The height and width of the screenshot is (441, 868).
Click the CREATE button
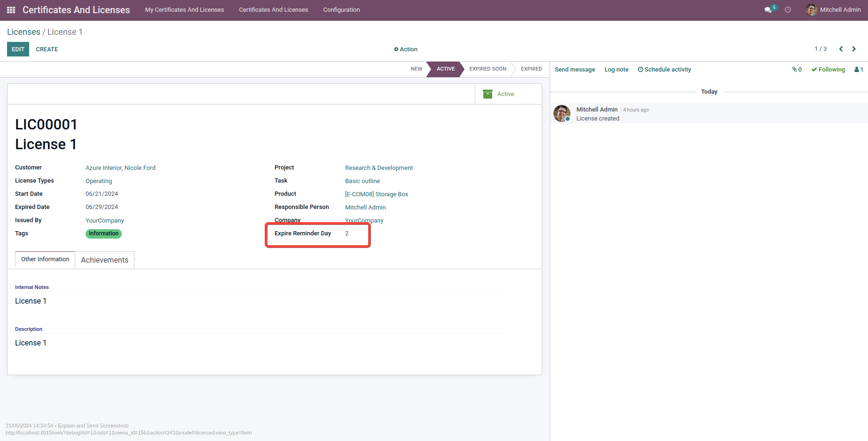tap(47, 49)
